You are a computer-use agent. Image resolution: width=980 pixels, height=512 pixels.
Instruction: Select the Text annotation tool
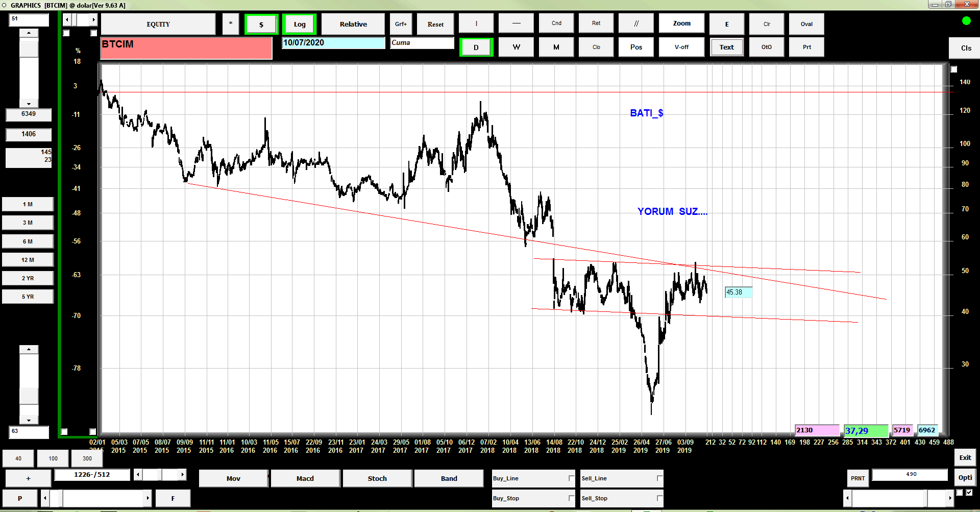pos(727,47)
